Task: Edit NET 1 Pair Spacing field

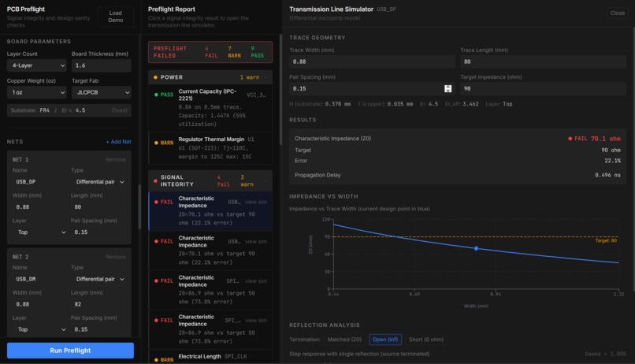Action: pyautogui.click(x=99, y=232)
